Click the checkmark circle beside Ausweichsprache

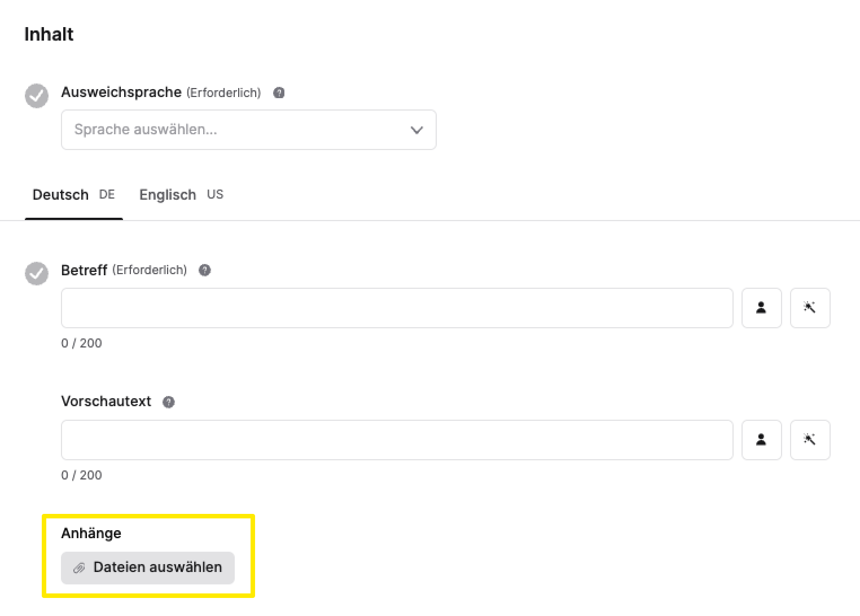point(36,96)
